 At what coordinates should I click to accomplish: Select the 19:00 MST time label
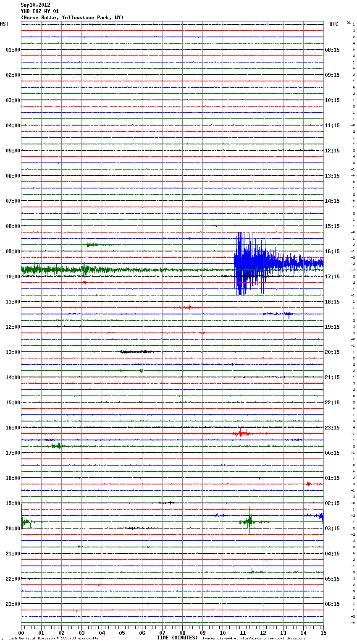pos(13,503)
